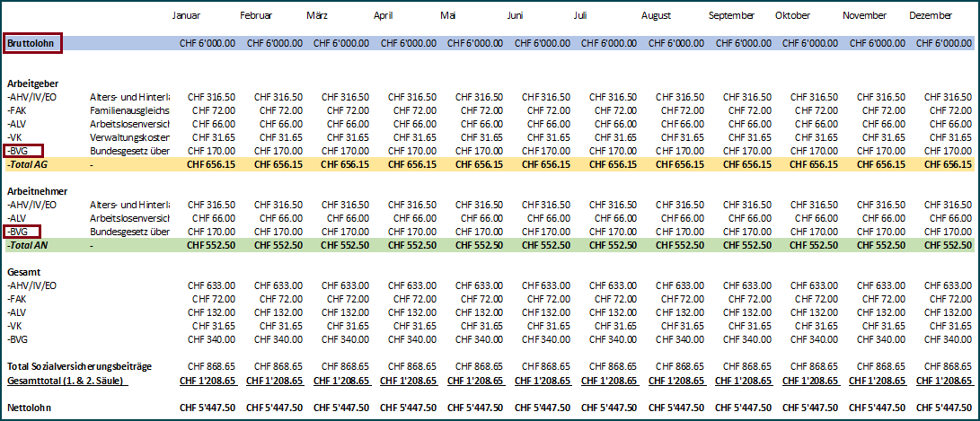Click the Arbeitnehmer section heading
This screenshot has width=980, height=421.
[x=35, y=191]
